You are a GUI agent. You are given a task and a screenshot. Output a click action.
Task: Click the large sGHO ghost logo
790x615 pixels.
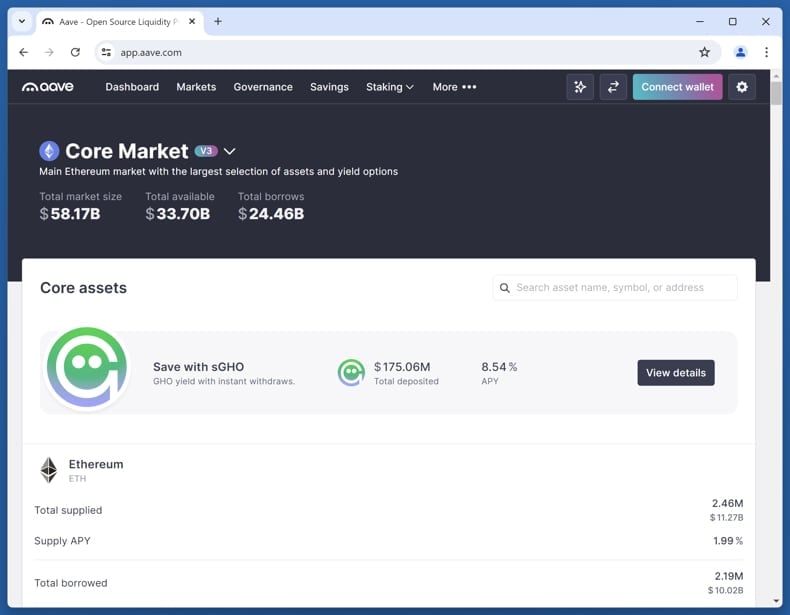tap(87, 367)
